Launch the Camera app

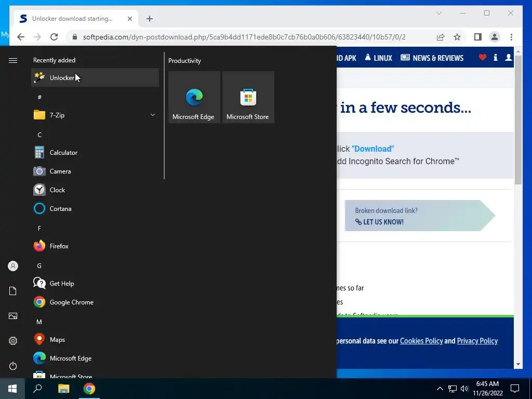(x=95, y=171)
